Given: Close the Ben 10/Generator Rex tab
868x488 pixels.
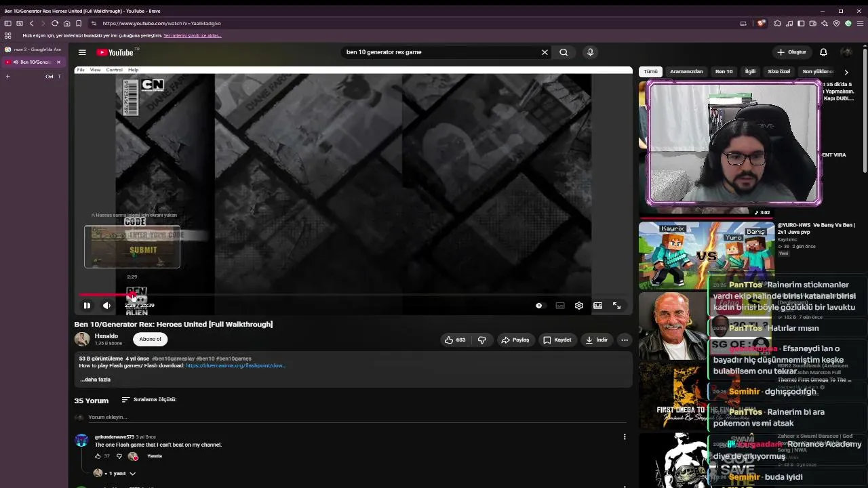Looking at the screenshot, I should 58,62.
